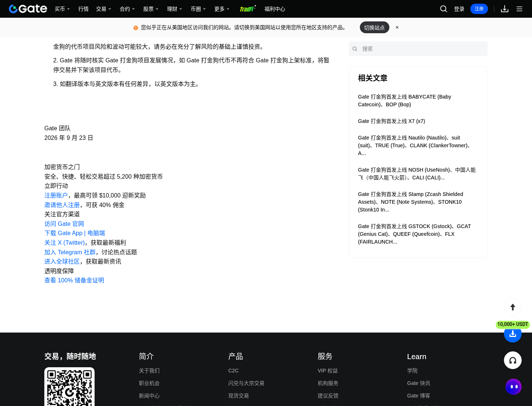532x406 pixels.
Task: Open footer link 现货交易
Action: pyautogui.click(x=239, y=396)
